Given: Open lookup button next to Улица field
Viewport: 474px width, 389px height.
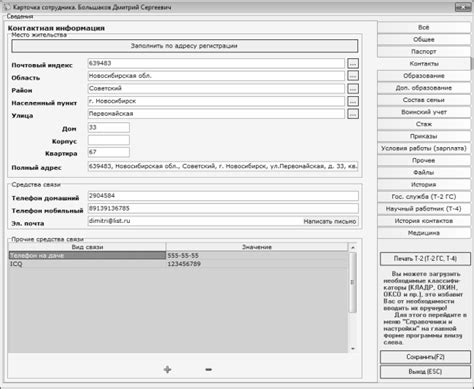Looking at the screenshot, I should (x=353, y=114).
